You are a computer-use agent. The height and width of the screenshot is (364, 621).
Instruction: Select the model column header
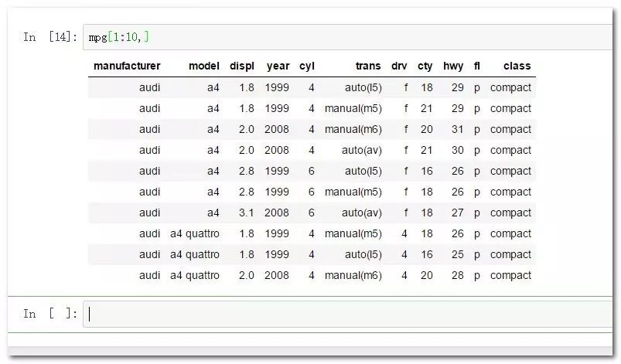[204, 66]
